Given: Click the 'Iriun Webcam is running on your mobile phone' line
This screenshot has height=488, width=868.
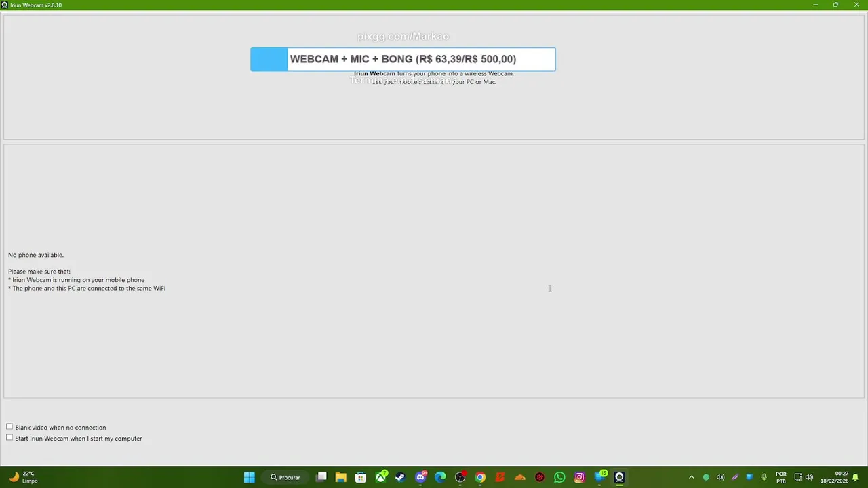Looking at the screenshot, I should point(76,280).
